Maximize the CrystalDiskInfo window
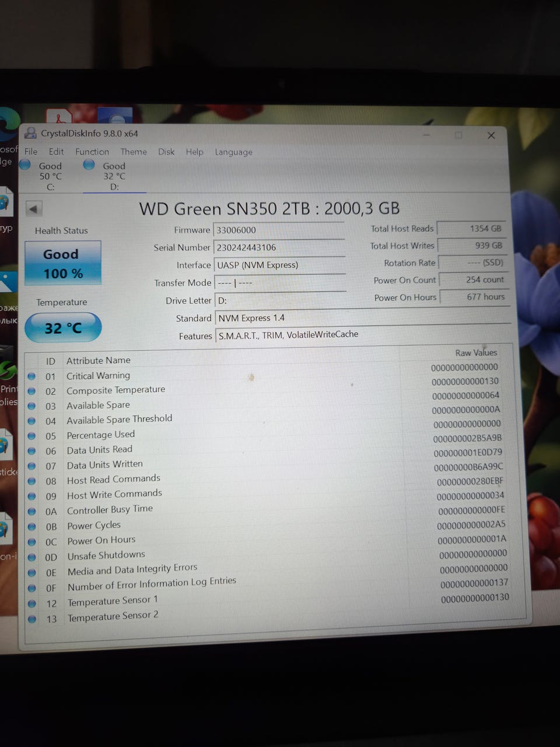 tap(459, 135)
